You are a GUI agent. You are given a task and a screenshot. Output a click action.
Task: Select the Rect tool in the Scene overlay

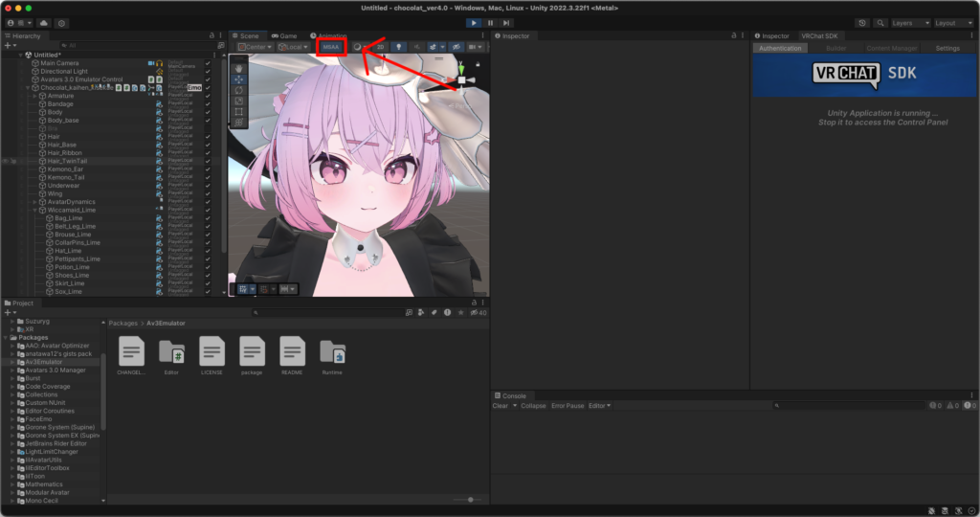point(238,111)
